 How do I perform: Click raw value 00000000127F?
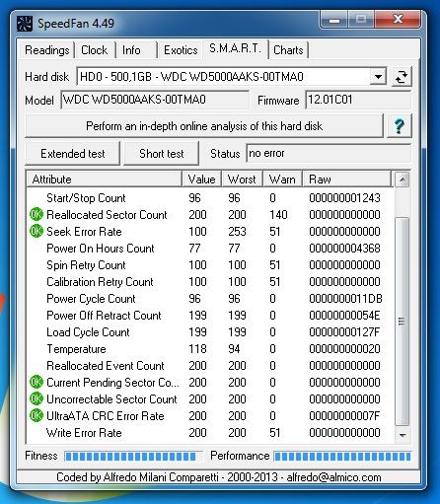click(x=344, y=332)
